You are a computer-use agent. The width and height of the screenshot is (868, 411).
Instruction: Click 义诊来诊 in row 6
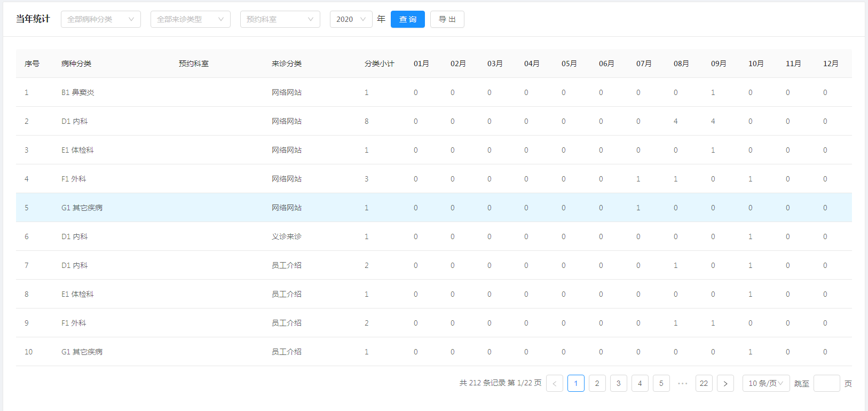click(287, 236)
